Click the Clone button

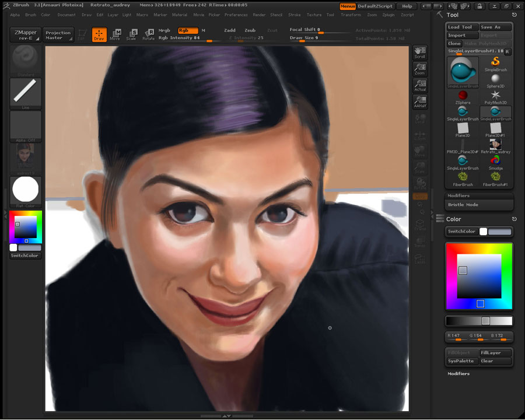(x=454, y=43)
